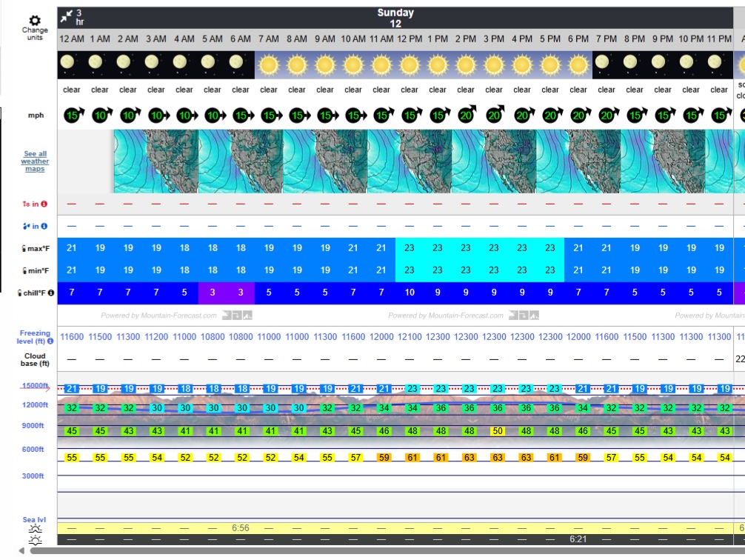Click the snow info icon

click(x=44, y=204)
